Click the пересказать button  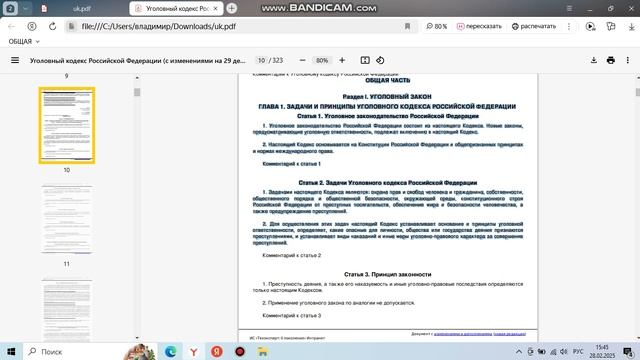(x=479, y=27)
